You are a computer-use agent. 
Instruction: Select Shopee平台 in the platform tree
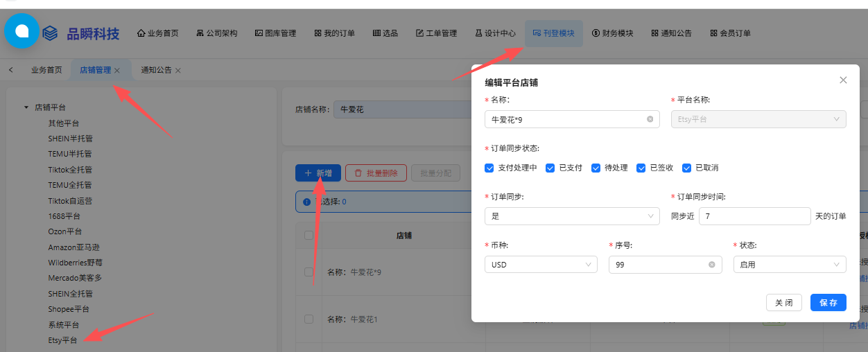point(69,309)
